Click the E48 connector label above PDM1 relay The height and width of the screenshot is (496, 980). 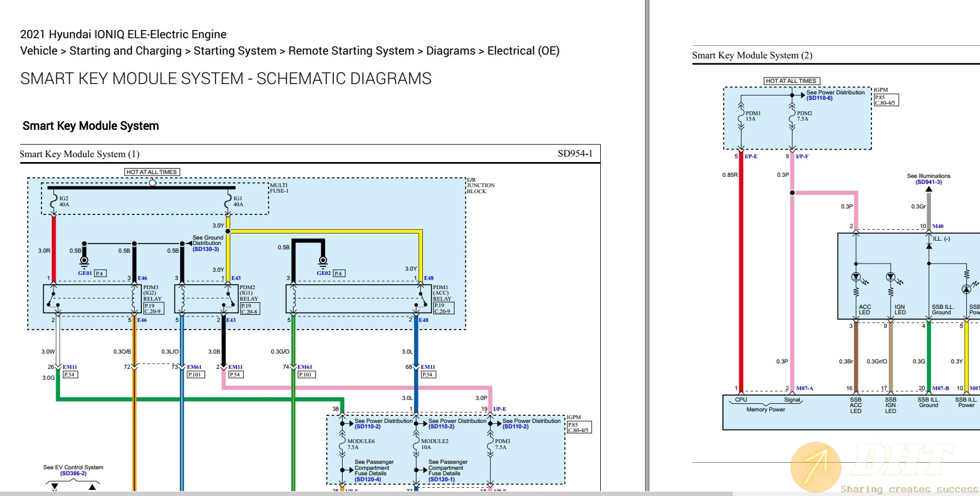pyautogui.click(x=429, y=278)
